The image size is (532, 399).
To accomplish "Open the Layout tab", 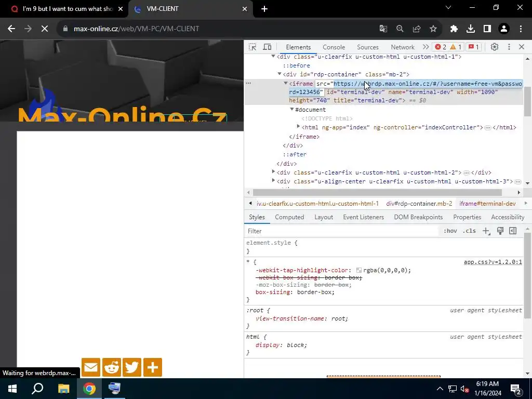I will pos(324,217).
